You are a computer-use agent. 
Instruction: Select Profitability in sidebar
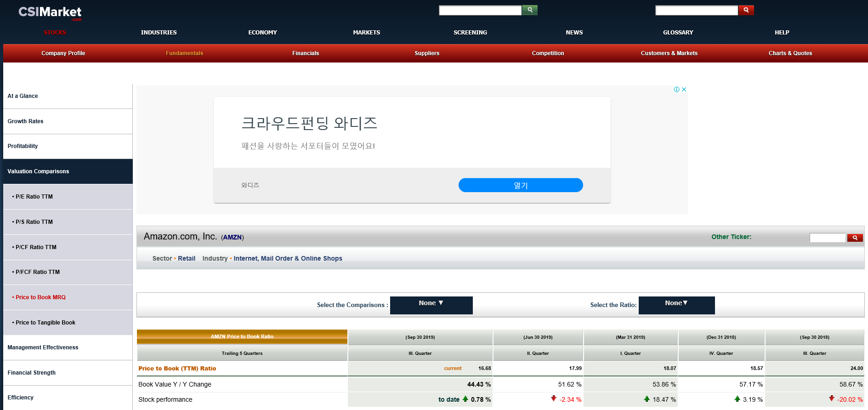pyautogui.click(x=68, y=146)
